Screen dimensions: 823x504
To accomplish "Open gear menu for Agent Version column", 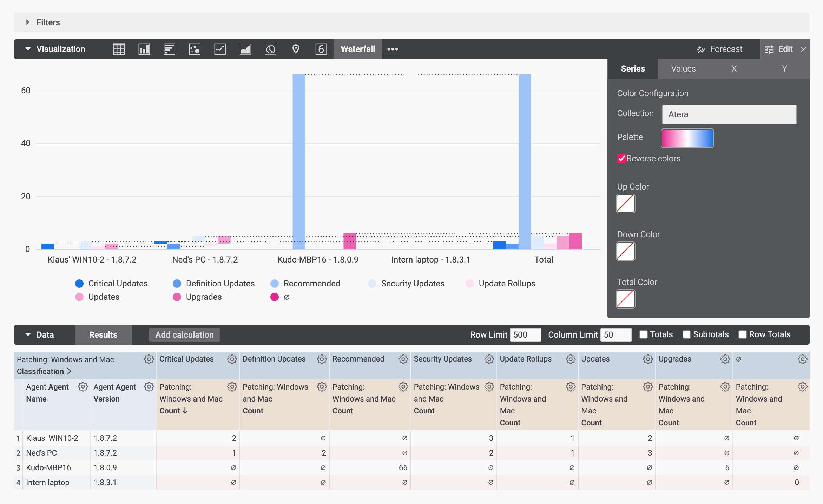I will pos(149,387).
